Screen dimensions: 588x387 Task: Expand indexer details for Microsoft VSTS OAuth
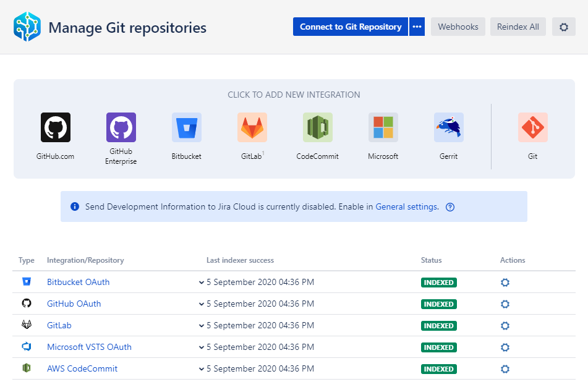click(202, 348)
